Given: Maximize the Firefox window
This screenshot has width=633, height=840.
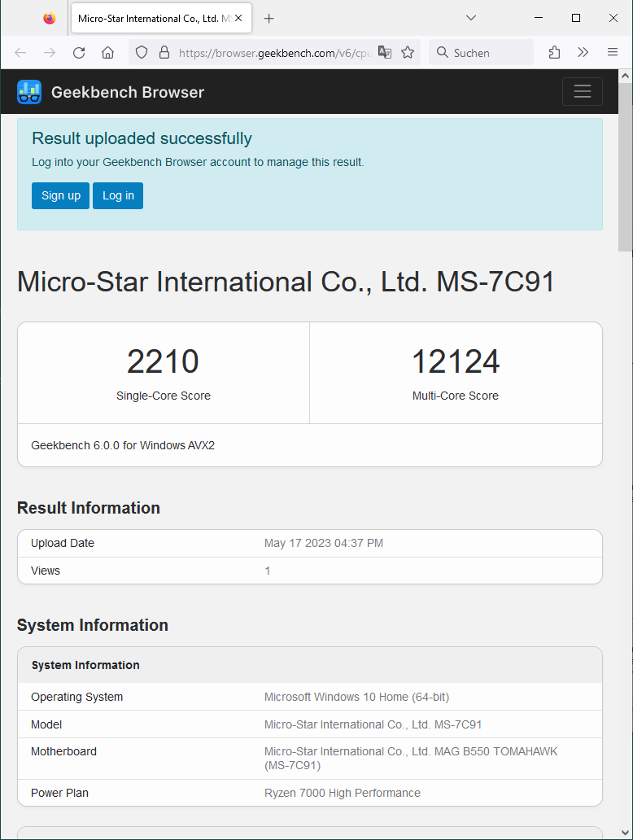Looking at the screenshot, I should [x=576, y=18].
